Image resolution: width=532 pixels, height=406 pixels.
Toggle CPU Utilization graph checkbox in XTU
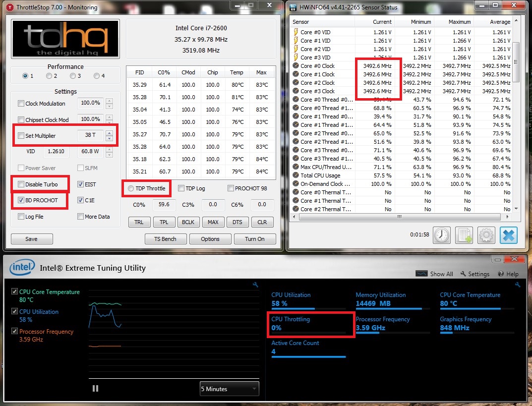14,311
